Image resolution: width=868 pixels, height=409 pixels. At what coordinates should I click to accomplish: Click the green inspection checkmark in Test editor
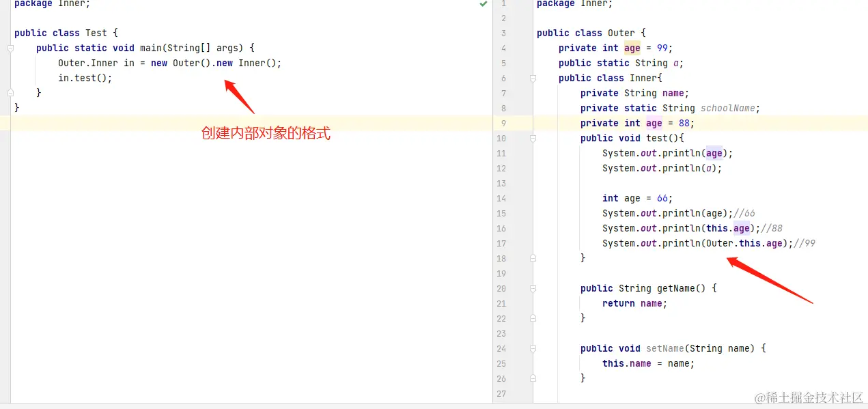coord(484,3)
